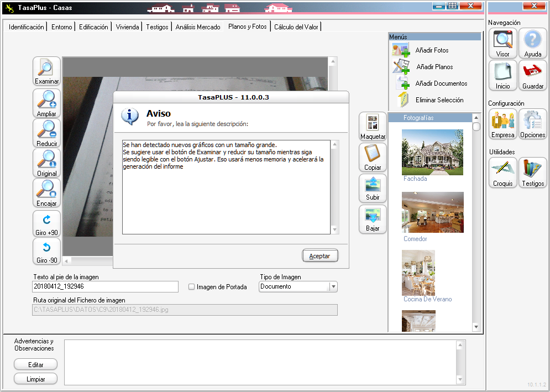Open the Análisis Mercado tab

(197, 27)
